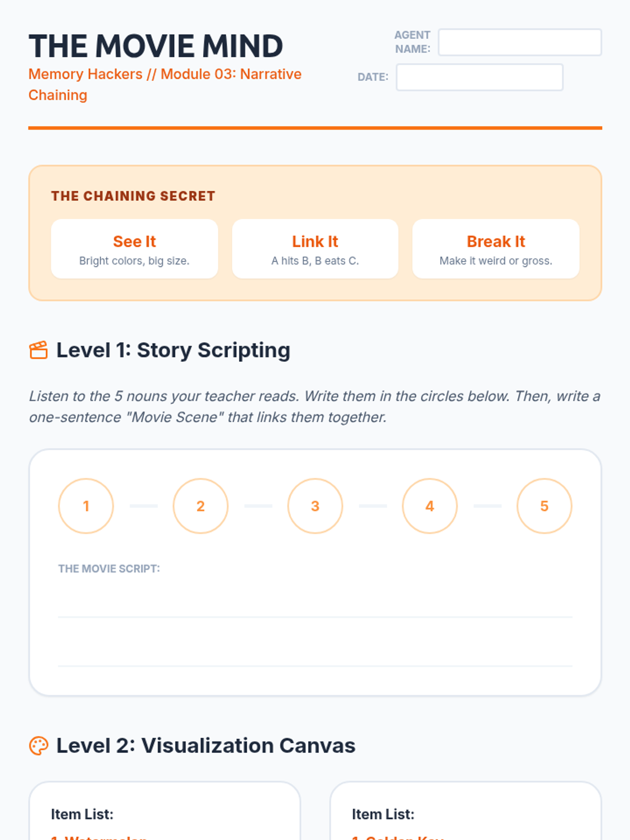The image size is (630, 840).
Task: Click circle number 4
Action: pos(429,506)
